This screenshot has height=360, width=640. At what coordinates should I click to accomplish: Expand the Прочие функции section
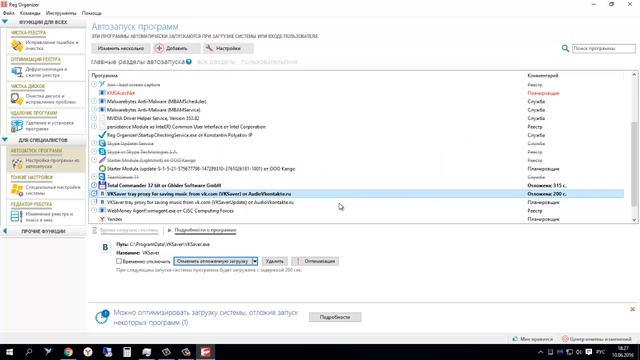(x=4, y=231)
